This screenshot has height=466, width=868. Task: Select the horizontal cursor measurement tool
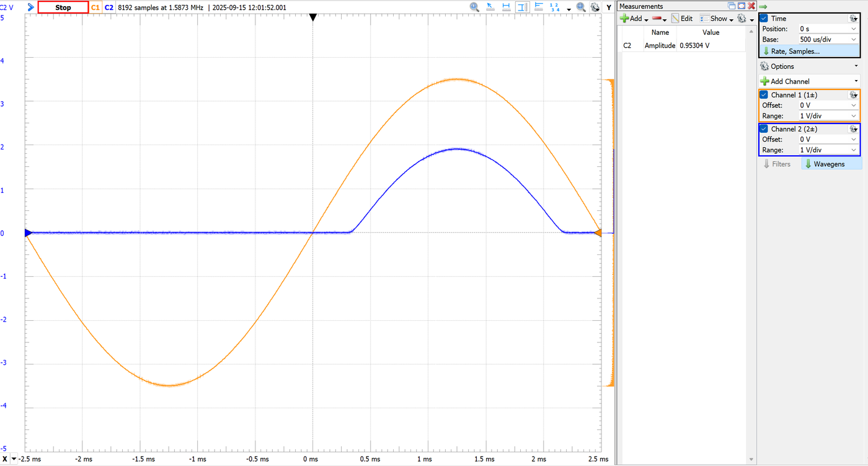point(506,7)
